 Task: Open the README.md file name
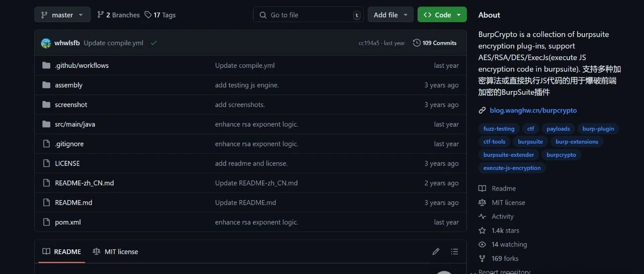(73, 203)
